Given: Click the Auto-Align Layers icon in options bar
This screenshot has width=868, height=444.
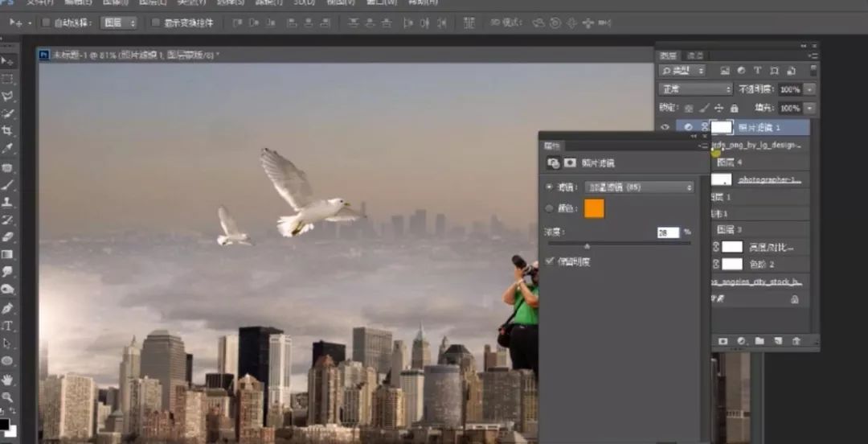Looking at the screenshot, I should [x=469, y=23].
